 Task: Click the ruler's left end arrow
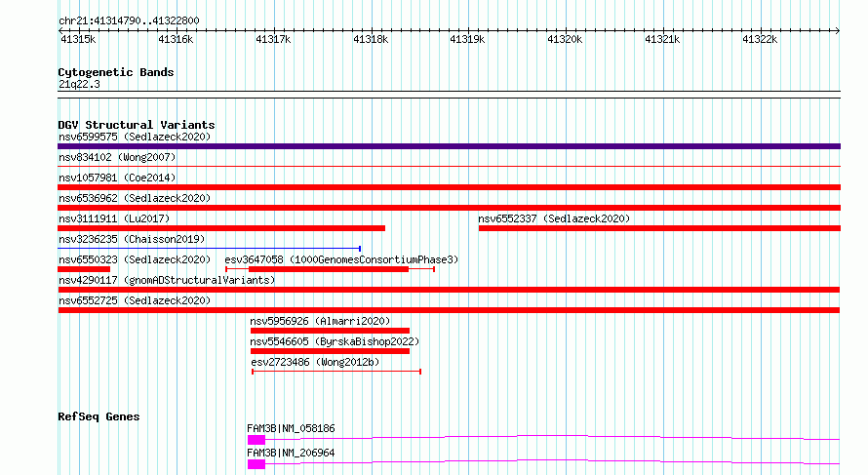point(60,30)
